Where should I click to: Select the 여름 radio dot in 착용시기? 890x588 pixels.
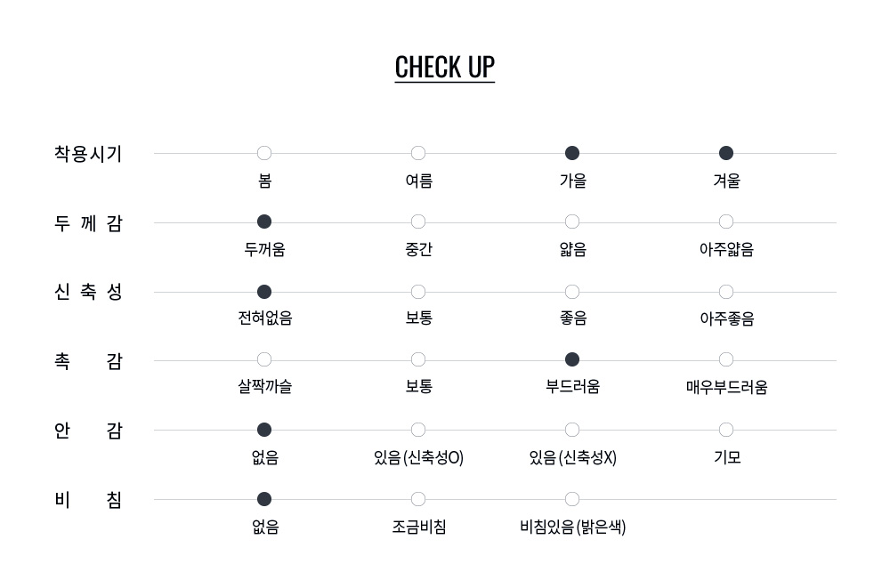[x=418, y=153]
